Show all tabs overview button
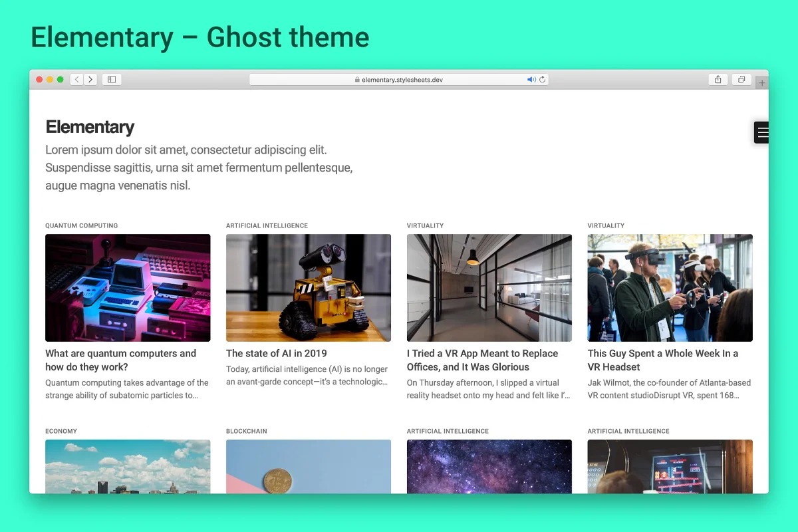Screen dimensions: 798x532 click(741, 80)
